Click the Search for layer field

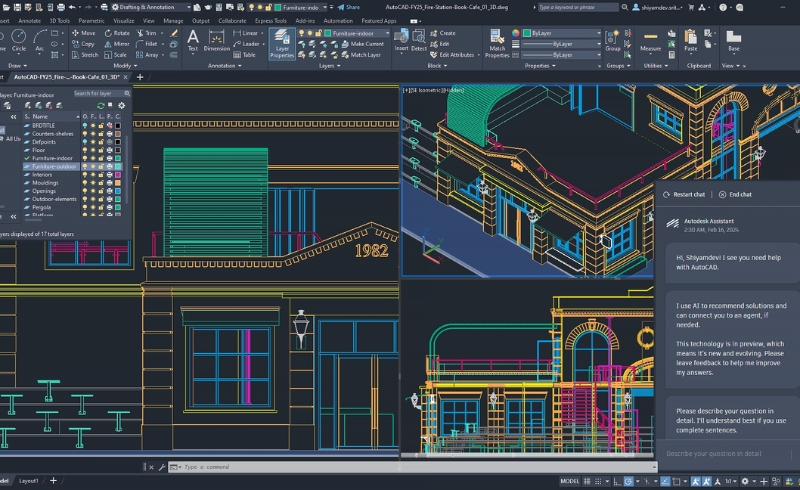point(102,93)
